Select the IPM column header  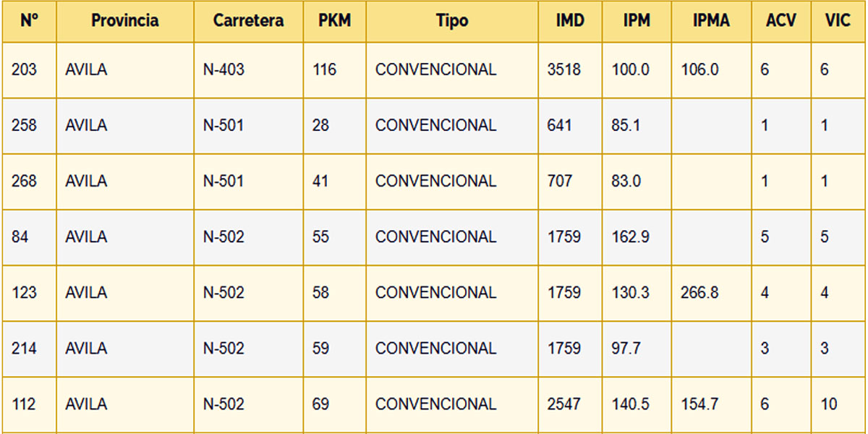click(637, 21)
